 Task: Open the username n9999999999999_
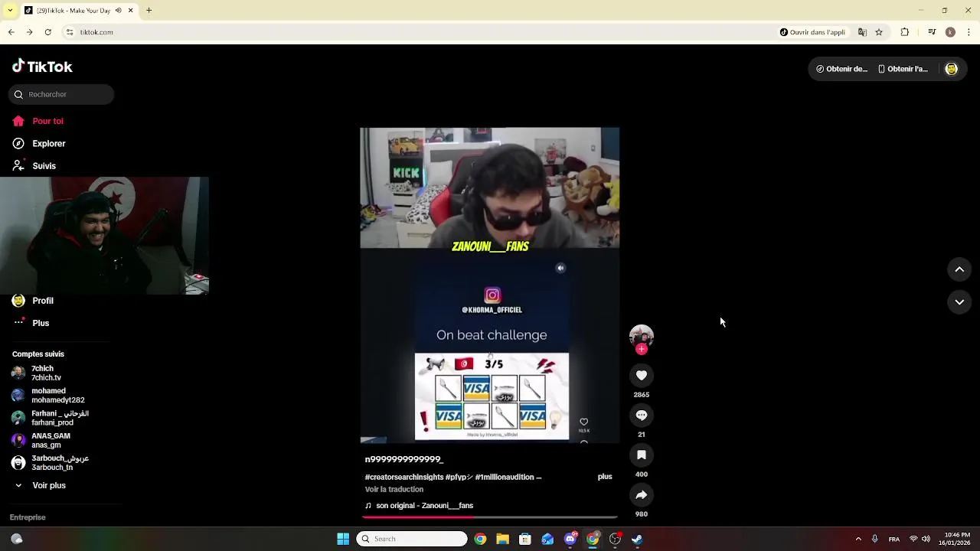tap(404, 459)
